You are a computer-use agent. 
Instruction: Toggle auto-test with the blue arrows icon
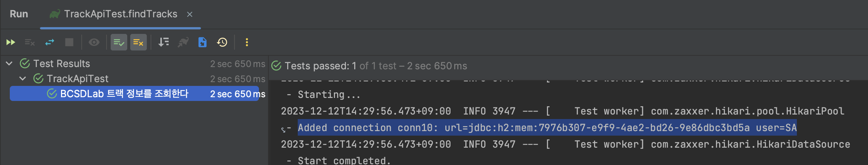click(50, 42)
